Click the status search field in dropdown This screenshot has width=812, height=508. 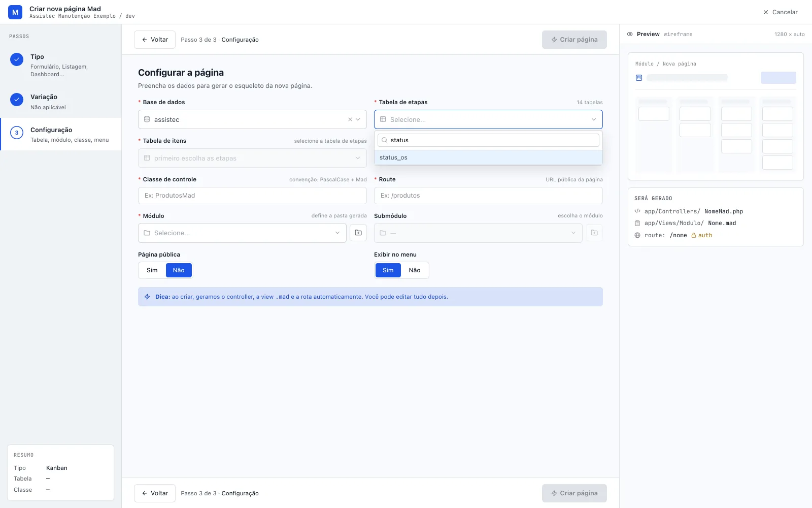coord(488,140)
